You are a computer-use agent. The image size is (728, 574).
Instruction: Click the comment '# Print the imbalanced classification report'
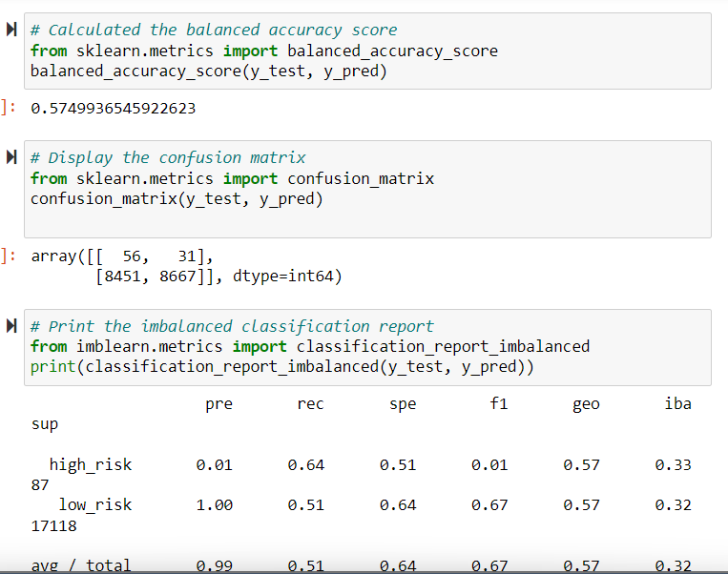point(232,326)
